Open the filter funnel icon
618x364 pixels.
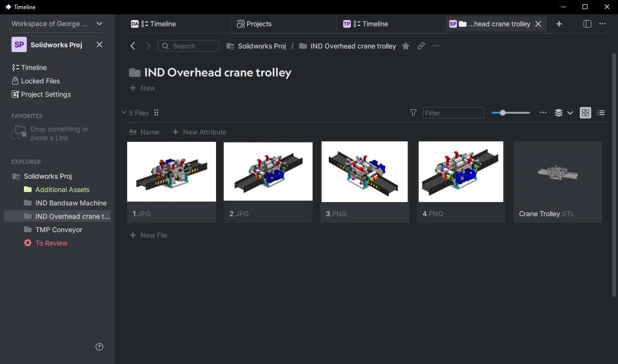pos(412,113)
